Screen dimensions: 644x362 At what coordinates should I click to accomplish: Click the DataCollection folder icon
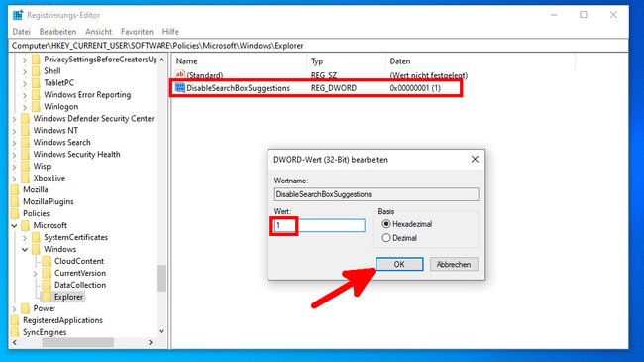47,285
